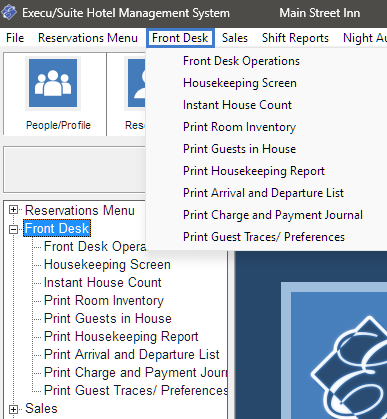Select Sales item in the tree
This screenshot has height=419, width=387.
click(x=41, y=409)
